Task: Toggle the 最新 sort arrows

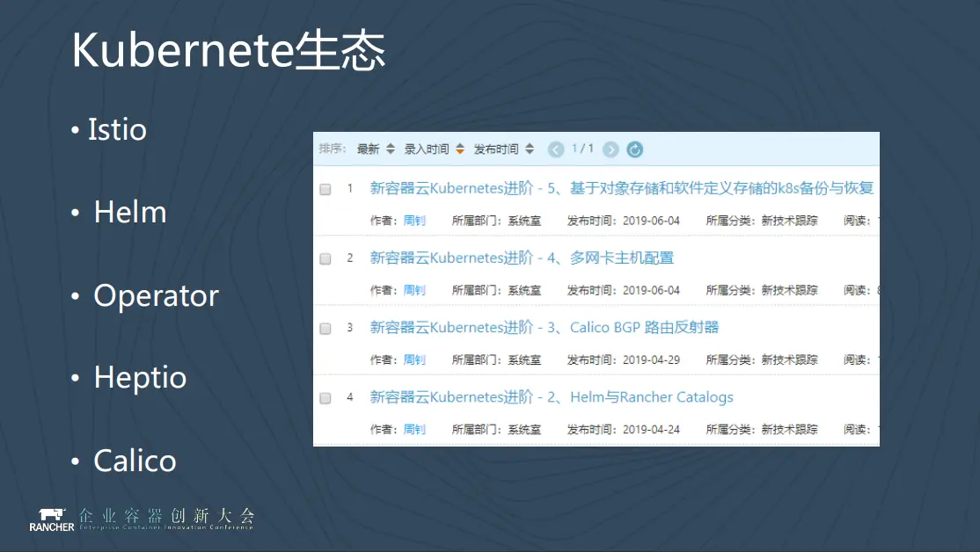Action: (x=390, y=149)
